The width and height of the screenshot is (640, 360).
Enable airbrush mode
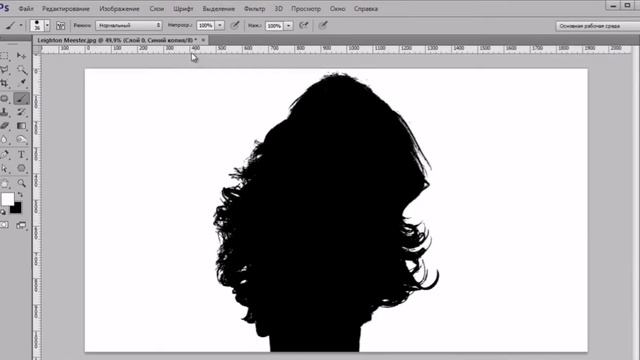tap(304, 25)
